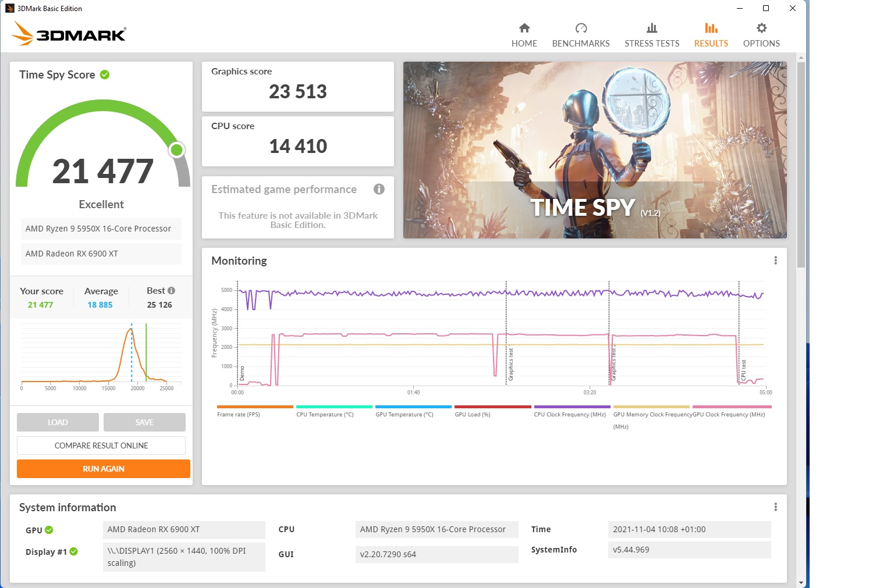Click the Your score value 21 477

tap(40, 305)
